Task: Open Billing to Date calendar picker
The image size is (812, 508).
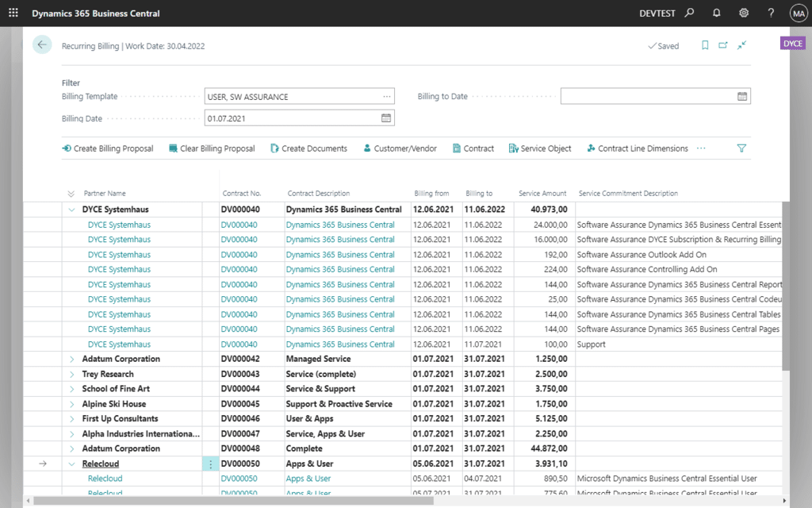Action: pos(742,96)
